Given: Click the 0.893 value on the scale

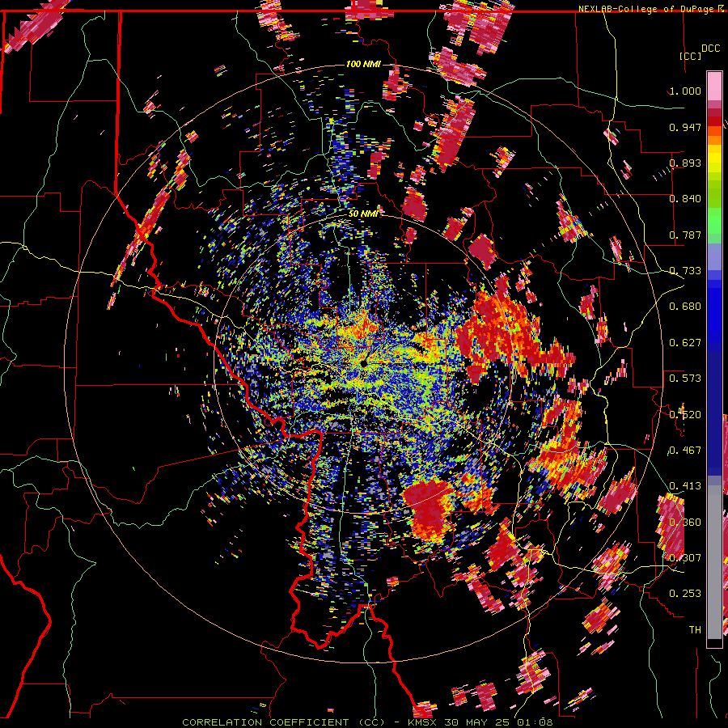Looking at the screenshot, I should click(685, 163).
